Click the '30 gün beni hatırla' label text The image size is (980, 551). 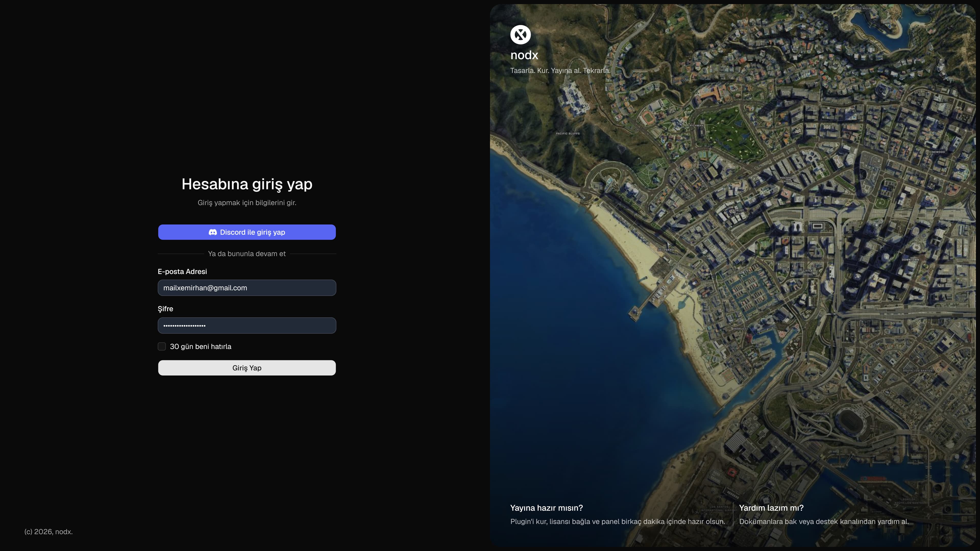tap(201, 346)
